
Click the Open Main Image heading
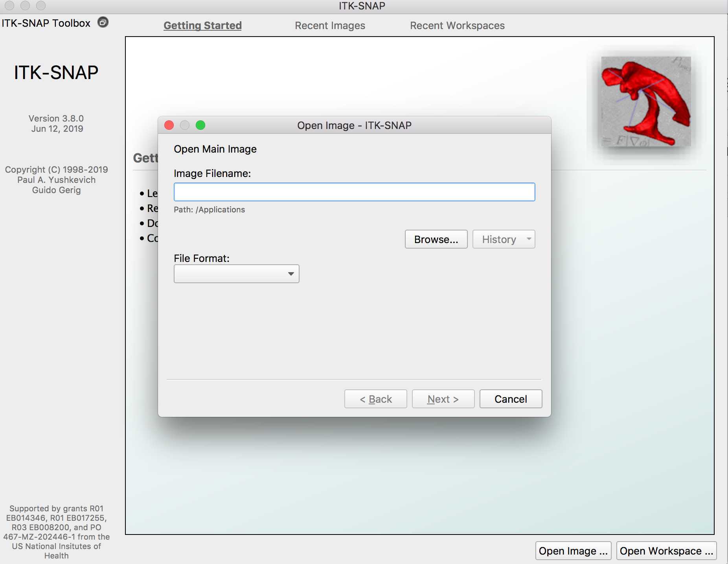tap(215, 149)
